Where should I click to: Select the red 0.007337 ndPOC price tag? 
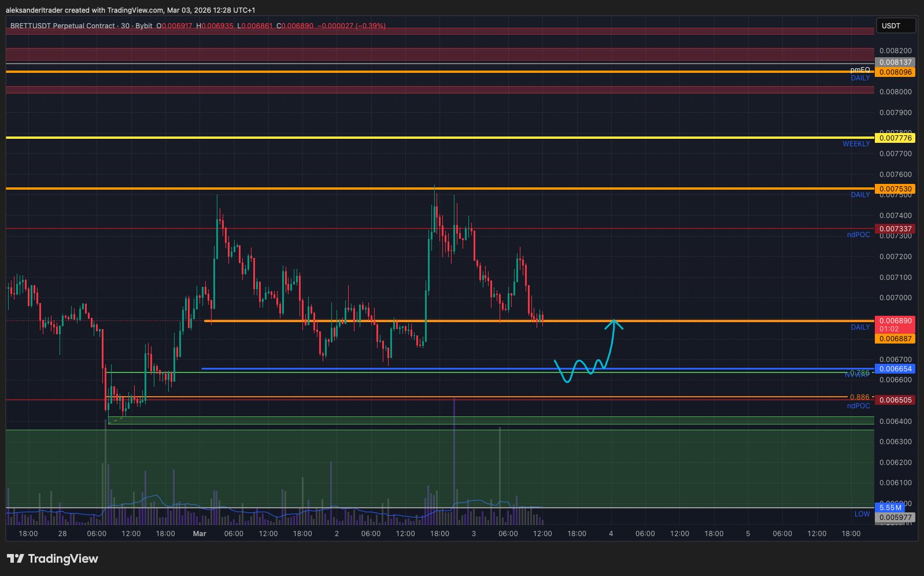pos(895,229)
